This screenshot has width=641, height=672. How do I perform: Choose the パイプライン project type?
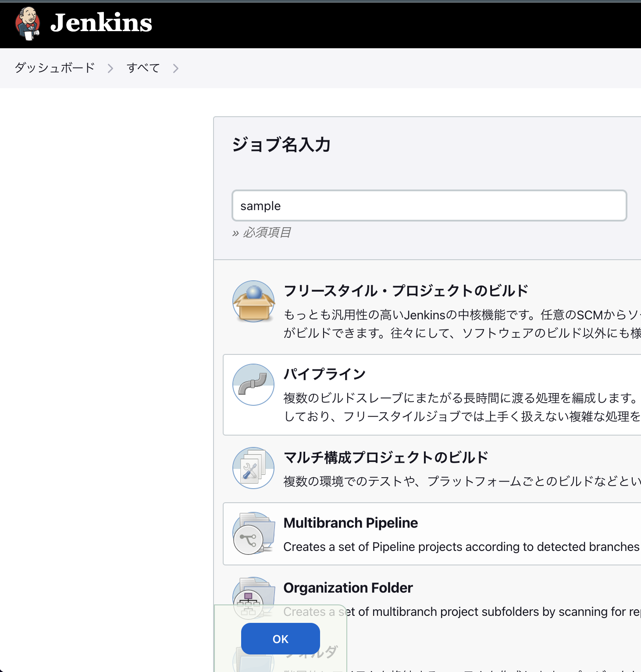tap(324, 374)
